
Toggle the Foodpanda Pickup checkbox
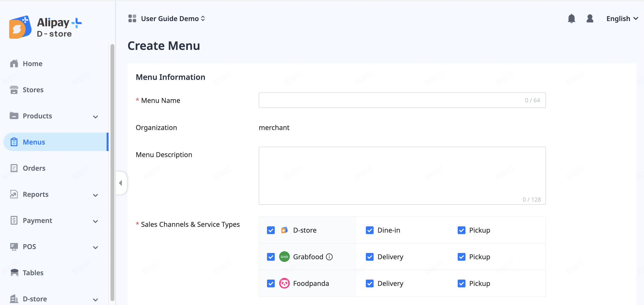click(461, 283)
